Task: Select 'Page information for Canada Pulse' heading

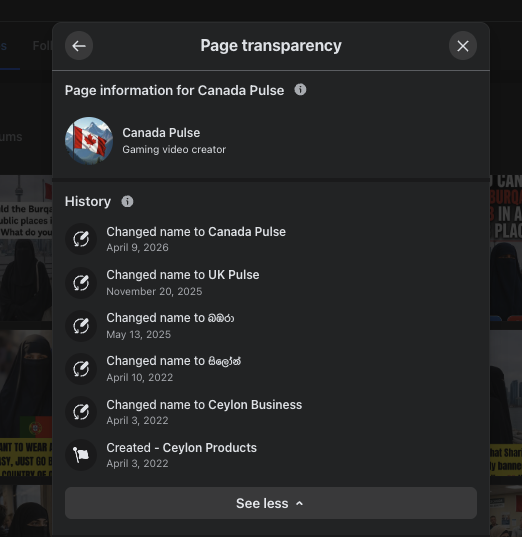Action: pos(174,90)
